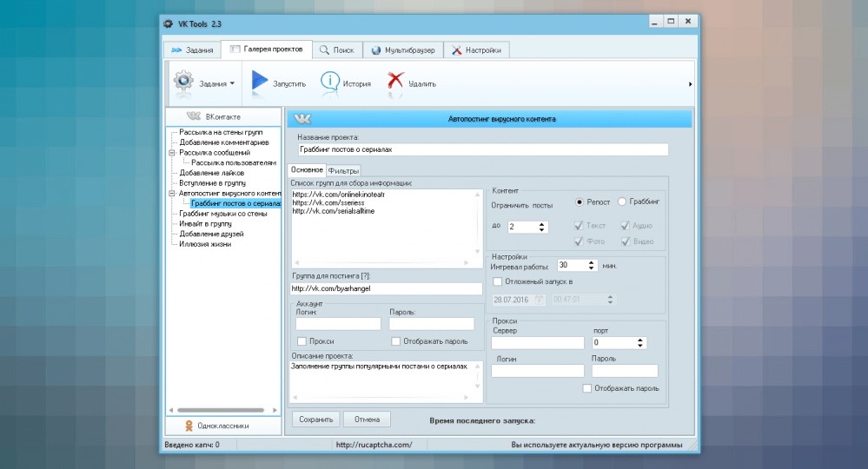Select the Репост radio button

pyautogui.click(x=580, y=201)
